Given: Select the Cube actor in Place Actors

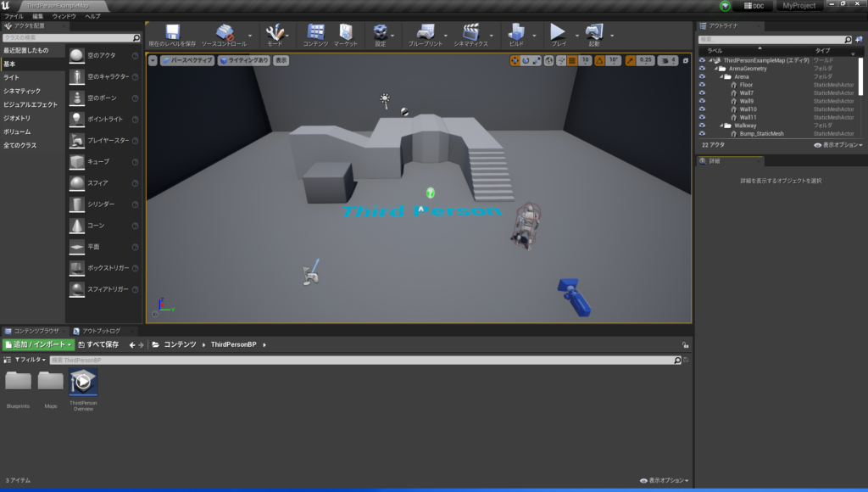Looking at the screenshot, I should (77, 161).
